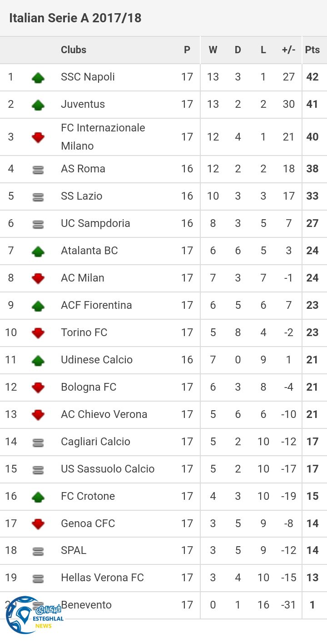Click the green up arrow beside SSC Napoli
The image size is (327, 644).
coord(38,78)
